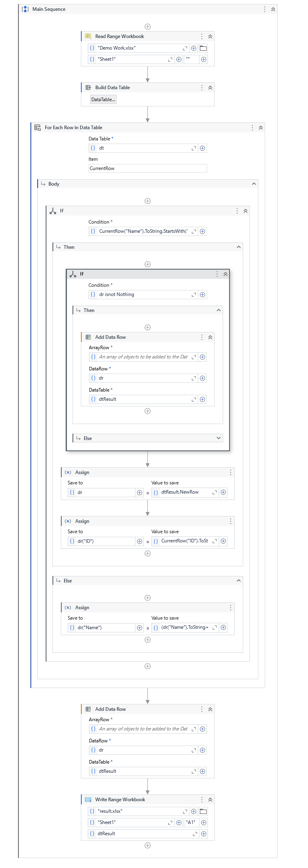308x868 pixels.
Task: Click the CurrentRow item field
Action: click(x=148, y=168)
